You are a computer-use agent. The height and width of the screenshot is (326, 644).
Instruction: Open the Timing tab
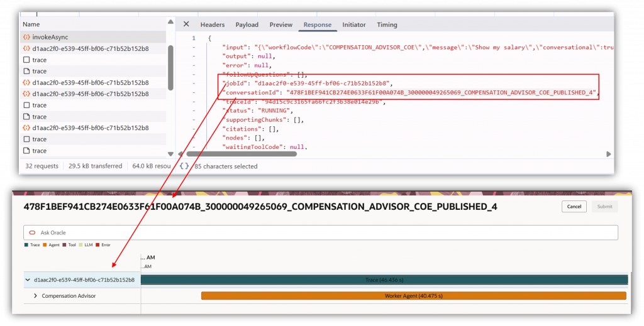click(387, 24)
